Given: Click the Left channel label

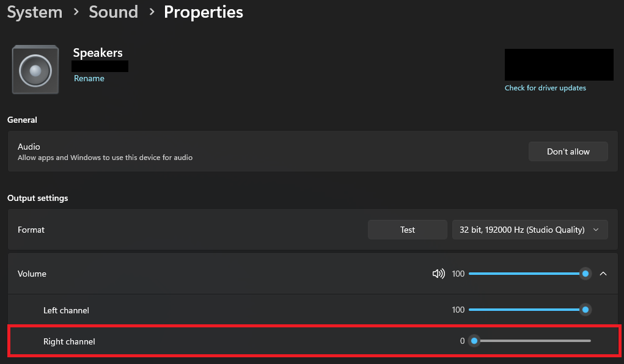Looking at the screenshot, I should [66, 310].
